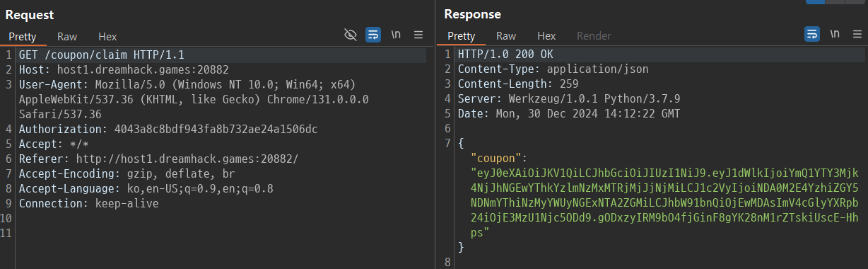This screenshot has height=269, width=868.
Task: Select the Pretty tab in Request panel
Action: click(x=23, y=36)
